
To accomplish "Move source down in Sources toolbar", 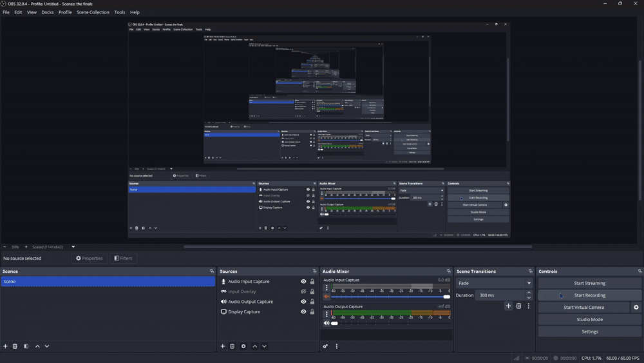I will tap(264, 346).
